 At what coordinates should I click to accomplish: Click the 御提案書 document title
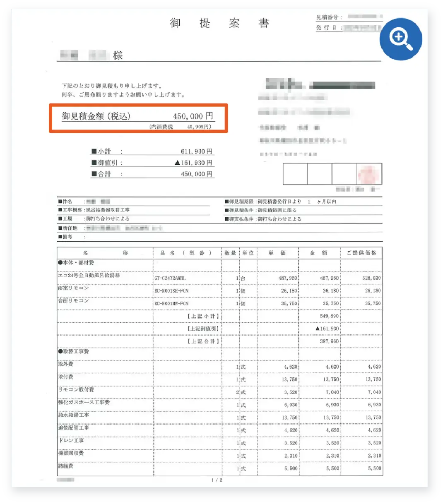coord(219,23)
